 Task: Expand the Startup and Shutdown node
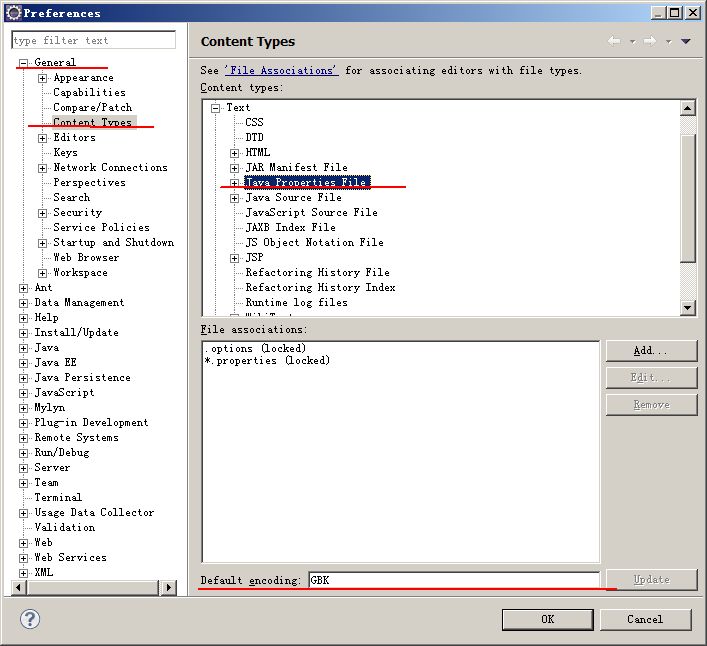42,243
